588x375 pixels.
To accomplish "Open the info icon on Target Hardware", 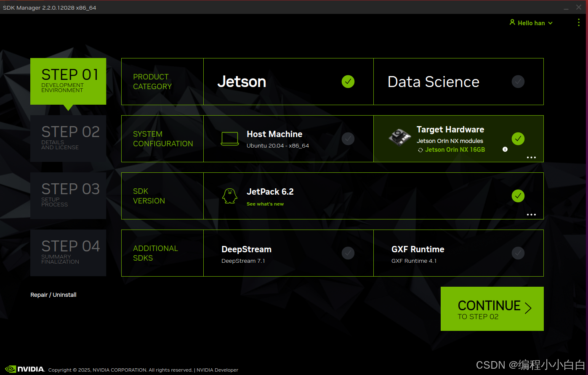I will [505, 149].
